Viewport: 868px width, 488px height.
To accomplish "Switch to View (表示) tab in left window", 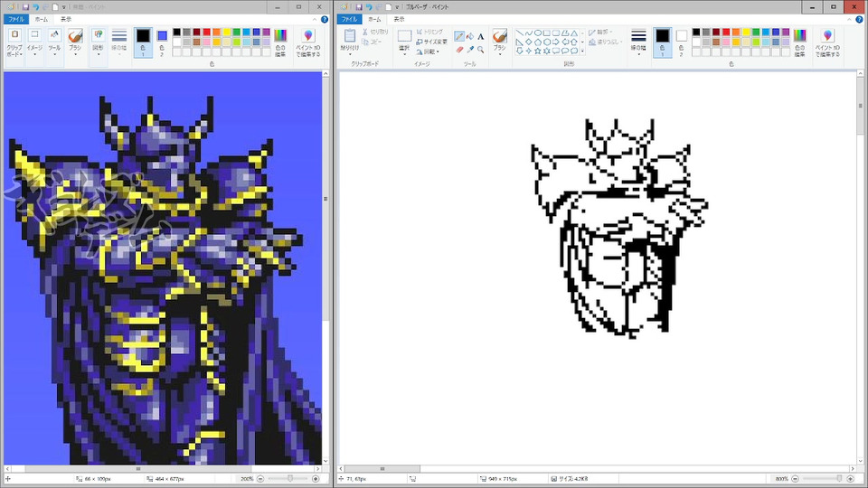I will coord(66,19).
